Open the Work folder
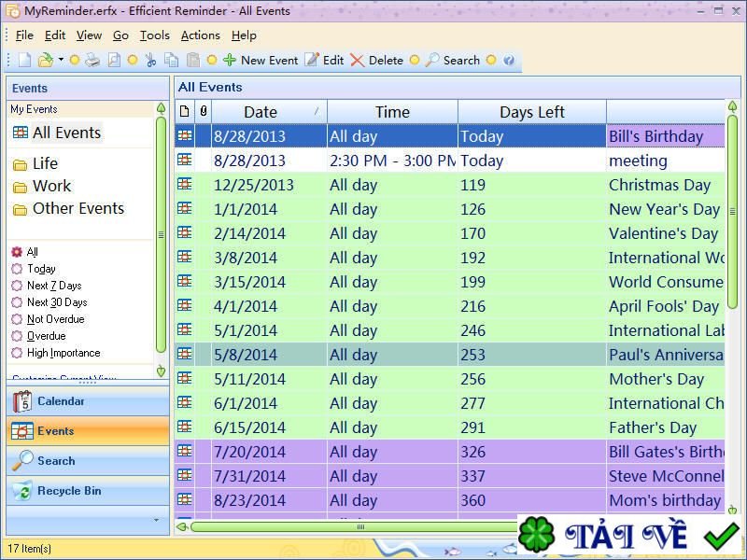 (x=42, y=186)
